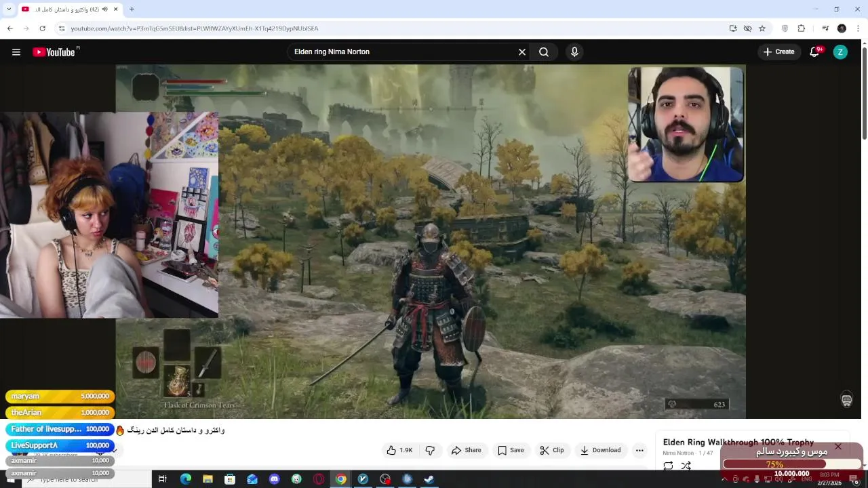Like the video with thumbs up

pyautogui.click(x=399, y=450)
